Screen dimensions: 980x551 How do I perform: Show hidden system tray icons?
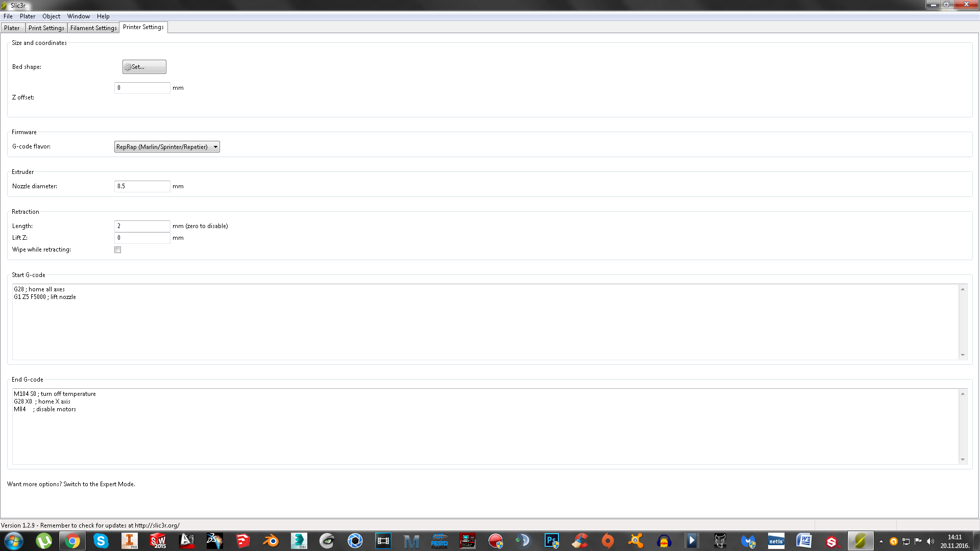tap(881, 541)
